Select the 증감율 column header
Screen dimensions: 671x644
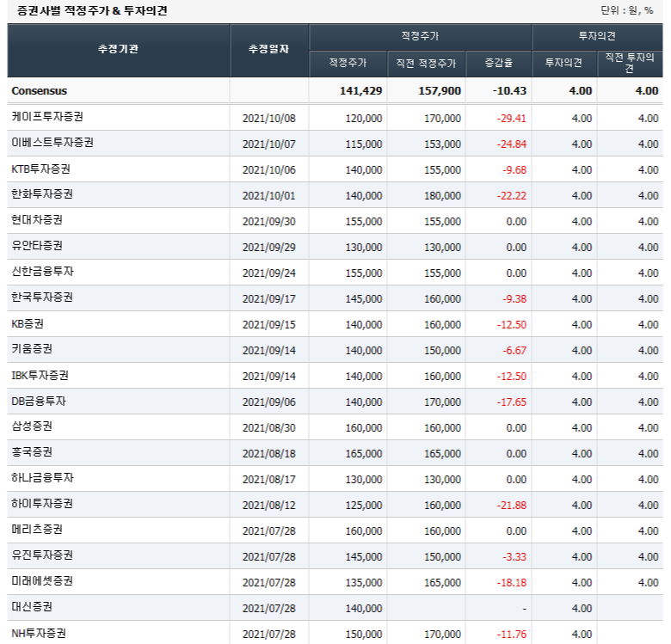499,63
